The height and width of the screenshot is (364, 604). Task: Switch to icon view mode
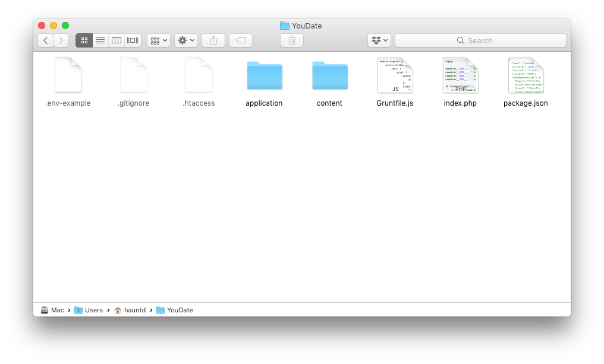click(84, 40)
